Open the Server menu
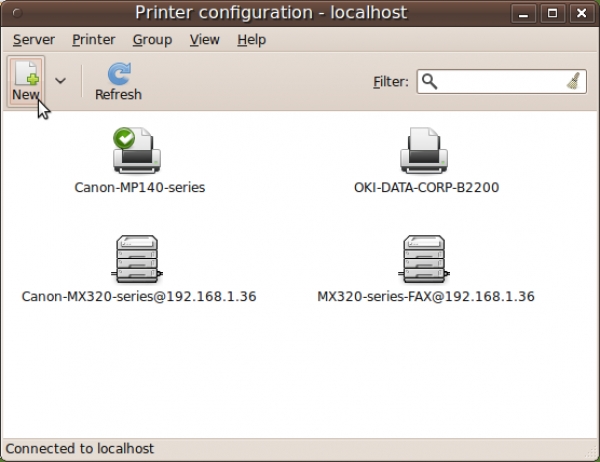The image size is (600, 462). [34, 40]
